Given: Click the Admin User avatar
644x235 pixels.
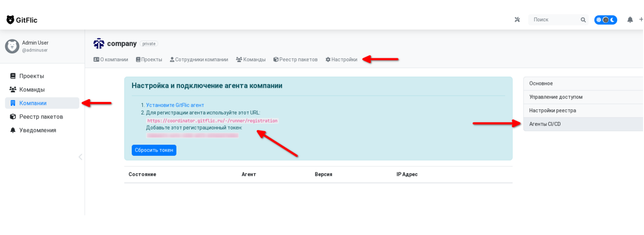Looking at the screenshot, I should click(12, 46).
